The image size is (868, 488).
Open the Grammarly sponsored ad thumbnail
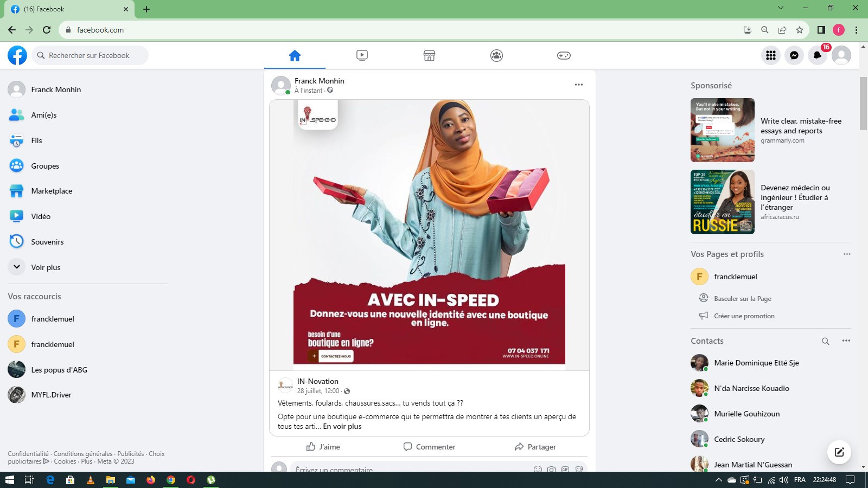[x=722, y=130]
